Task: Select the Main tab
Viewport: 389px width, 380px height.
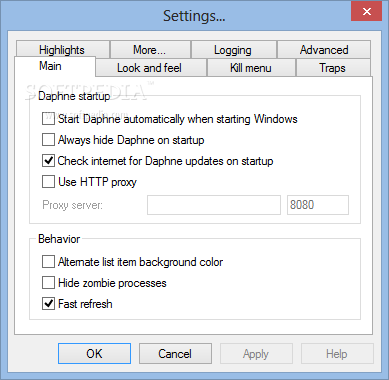Action: pos(55,66)
